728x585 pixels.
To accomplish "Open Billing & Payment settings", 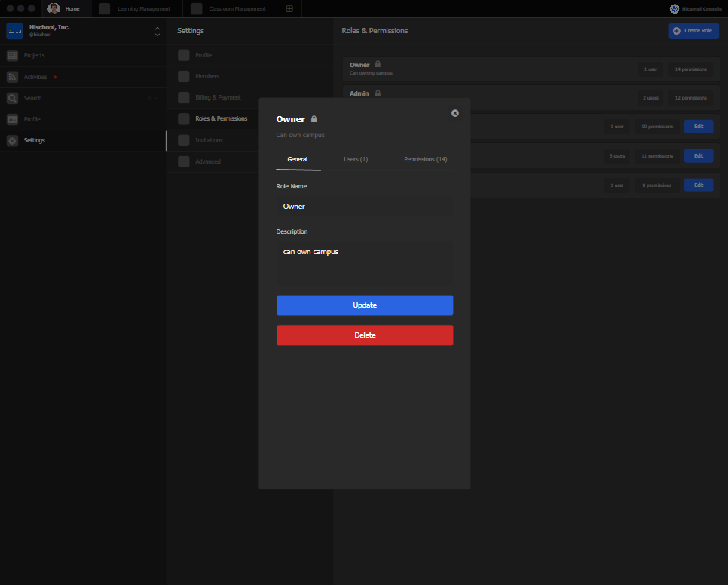I will point(218,97).
